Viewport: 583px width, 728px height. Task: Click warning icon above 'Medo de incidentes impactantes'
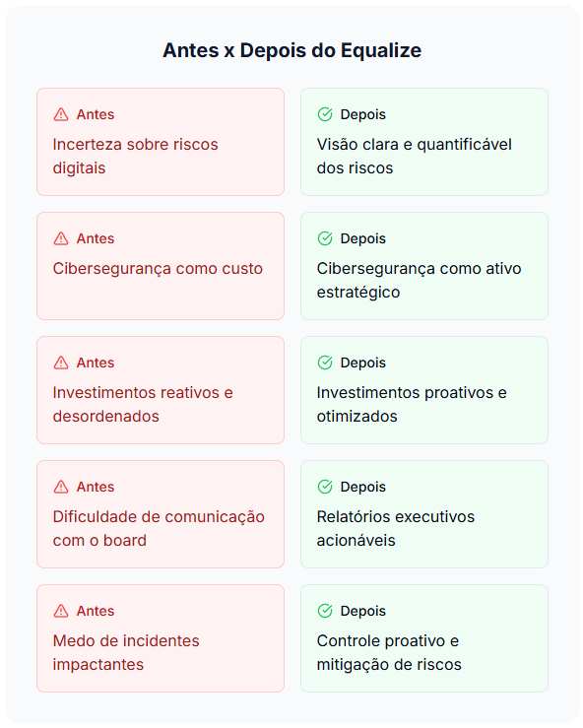(61, 611)
